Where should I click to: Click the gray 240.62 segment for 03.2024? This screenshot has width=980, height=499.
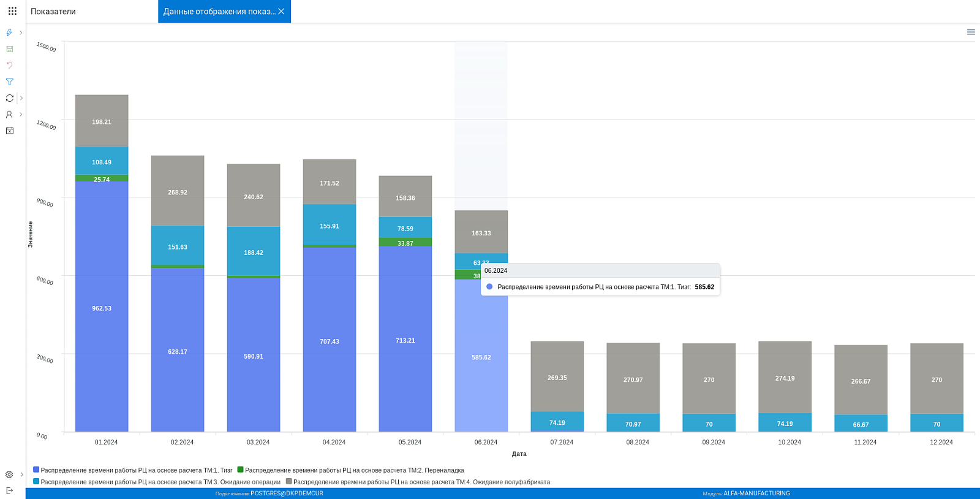pos(254,196)
